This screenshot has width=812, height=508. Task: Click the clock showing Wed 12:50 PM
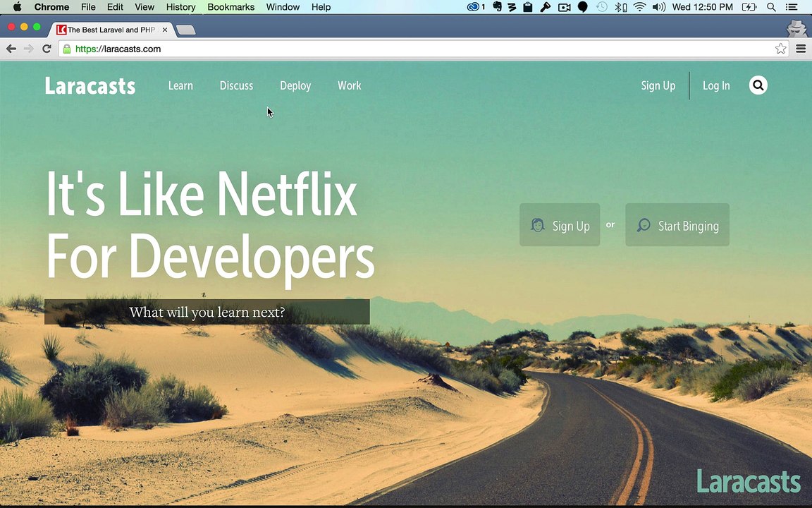[702, 7]
